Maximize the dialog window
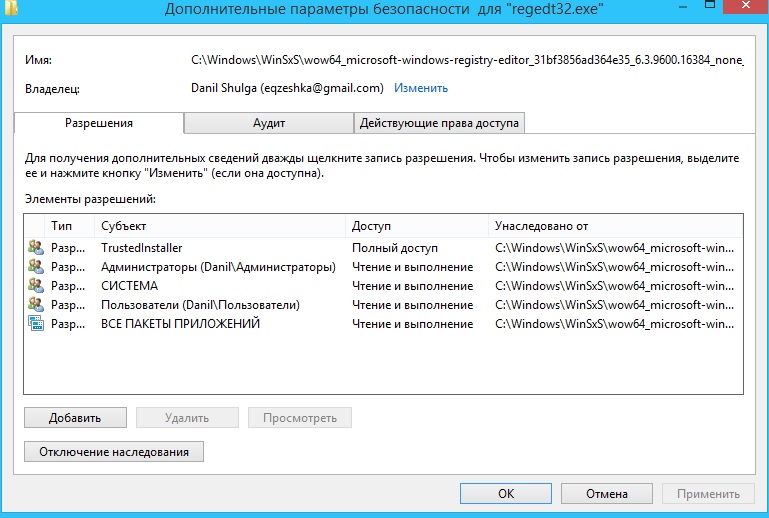 [x=710, y=5]
